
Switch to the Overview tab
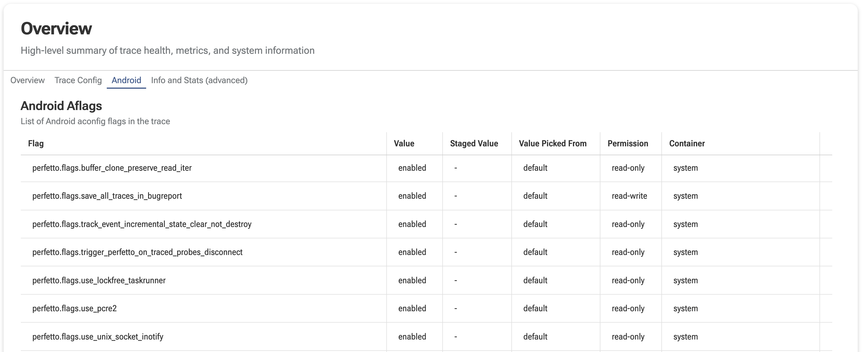(x=27, y=80)
